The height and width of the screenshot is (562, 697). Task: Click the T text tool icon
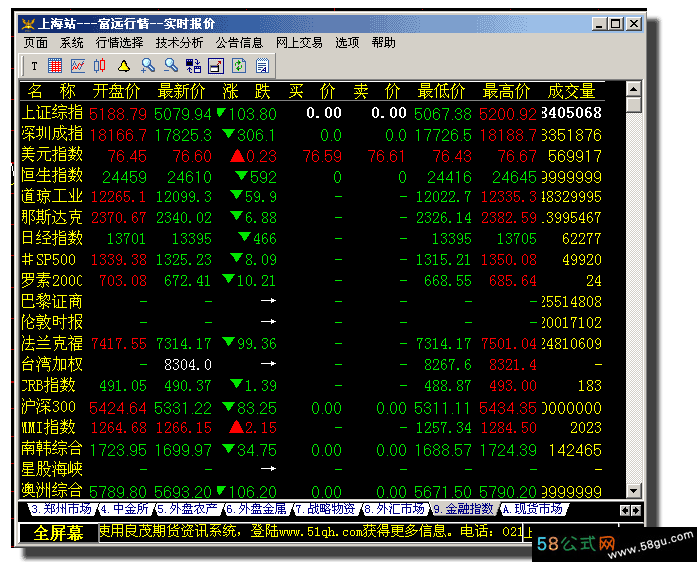click(x=34, y=66)
